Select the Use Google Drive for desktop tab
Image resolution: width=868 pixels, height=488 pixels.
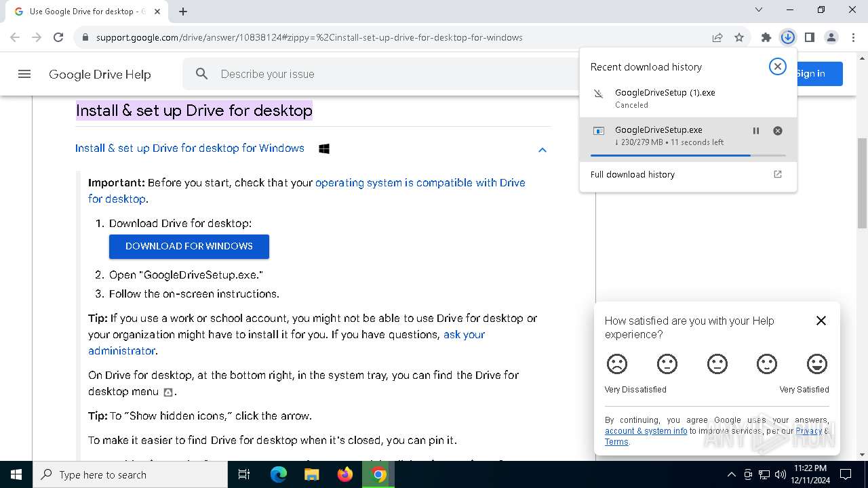click(86, 12)
